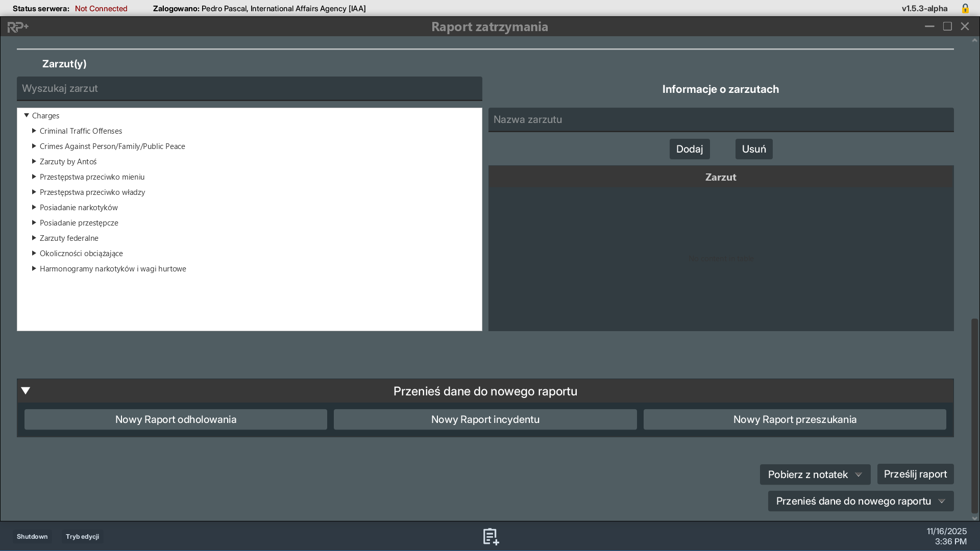Create Nowy Raport incydentu

(x=485, y=419)
